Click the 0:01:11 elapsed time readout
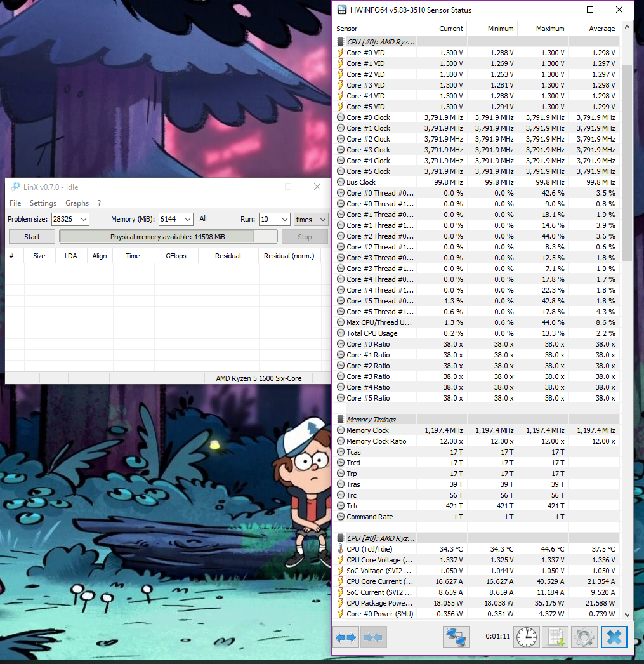The image size is (644, 664). [x=497, y=636]
